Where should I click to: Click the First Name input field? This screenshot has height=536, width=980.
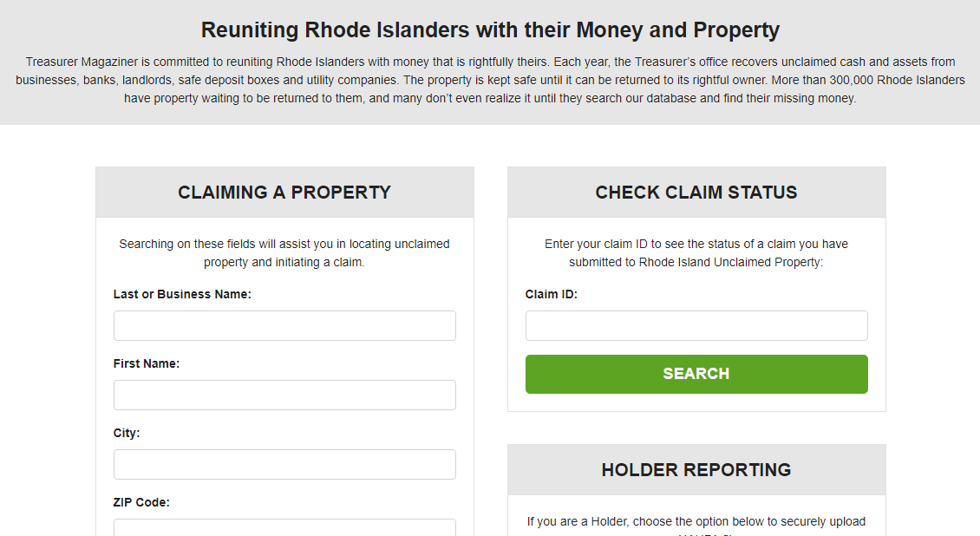point(284,395)
